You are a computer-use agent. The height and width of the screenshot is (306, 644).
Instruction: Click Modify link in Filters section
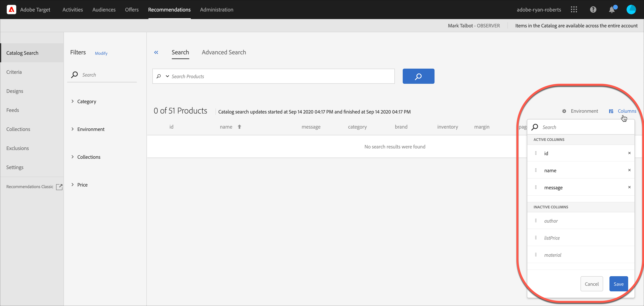coord(101,53)
